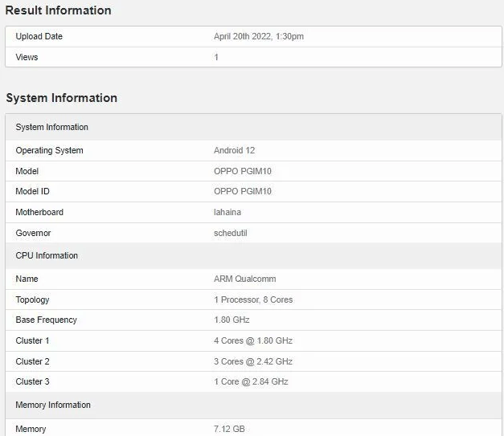Click the 4 Cores @ 1.80 GHz value
The width and height of the screenshot is (504, 436).
tap(253, 340)
